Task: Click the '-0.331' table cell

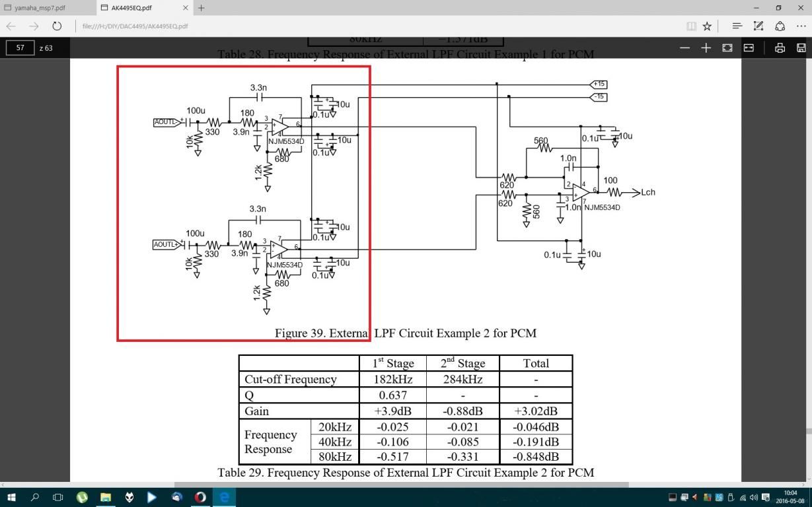Action: 462,456
